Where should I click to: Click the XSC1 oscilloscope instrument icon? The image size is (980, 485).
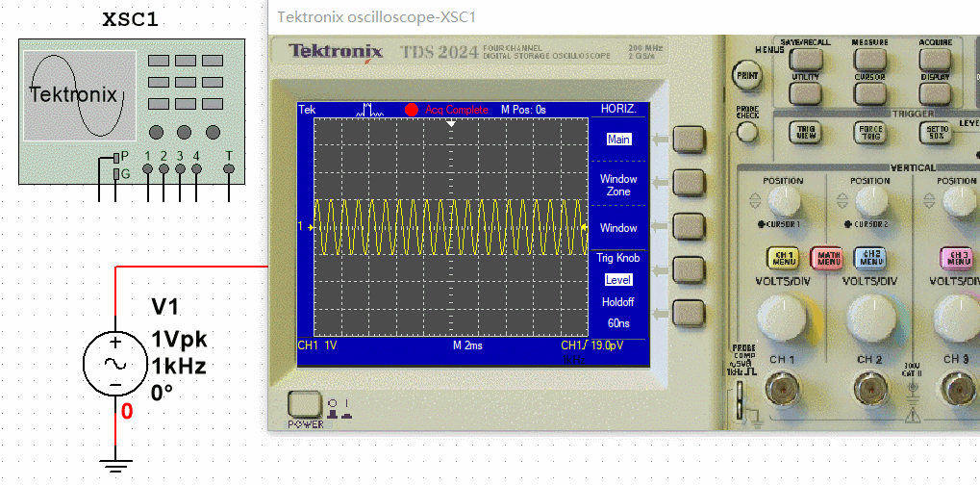(132, 113)
